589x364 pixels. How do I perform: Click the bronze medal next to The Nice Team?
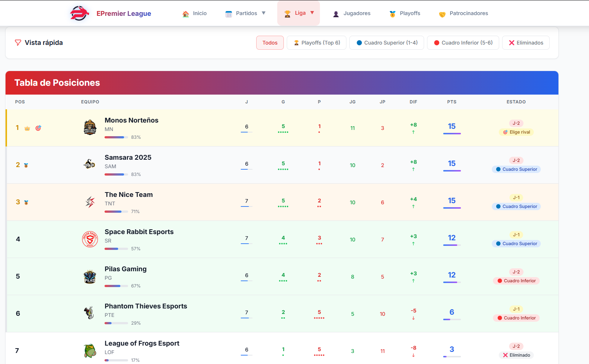(25, 202)
